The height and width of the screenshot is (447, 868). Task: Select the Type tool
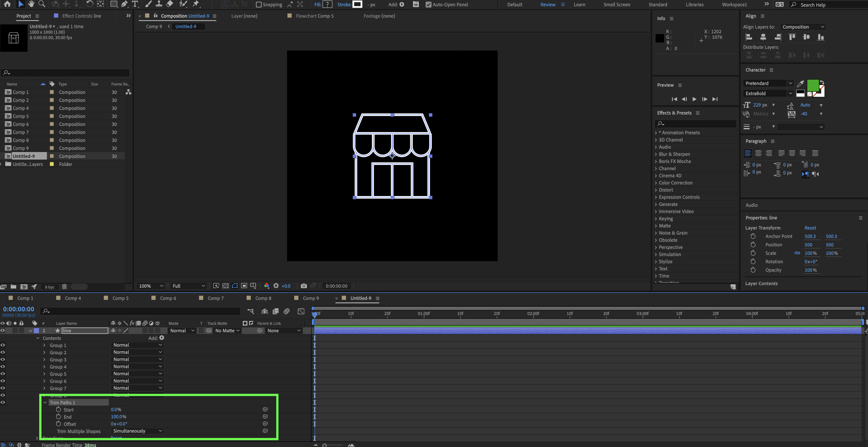[135, 4]
